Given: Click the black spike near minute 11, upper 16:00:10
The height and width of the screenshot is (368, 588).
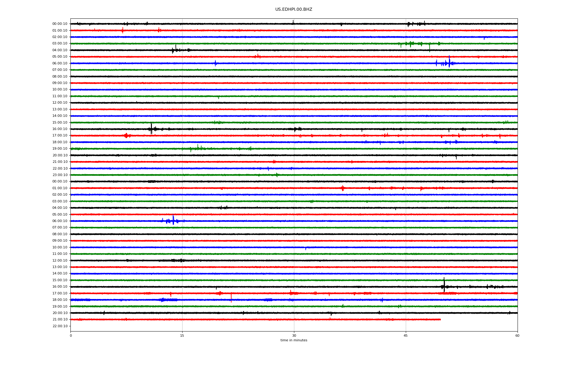Looking at the screenshot, I should click(151, 128).
